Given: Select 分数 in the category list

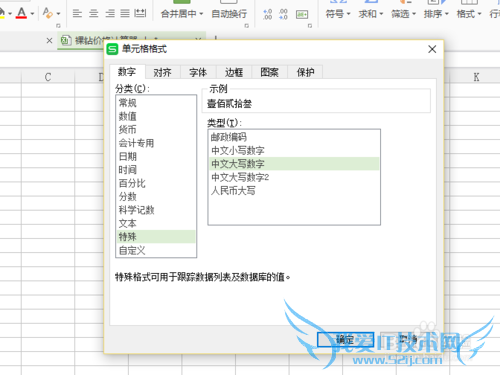Looking at the screenshot, I should tap(156, 197).
